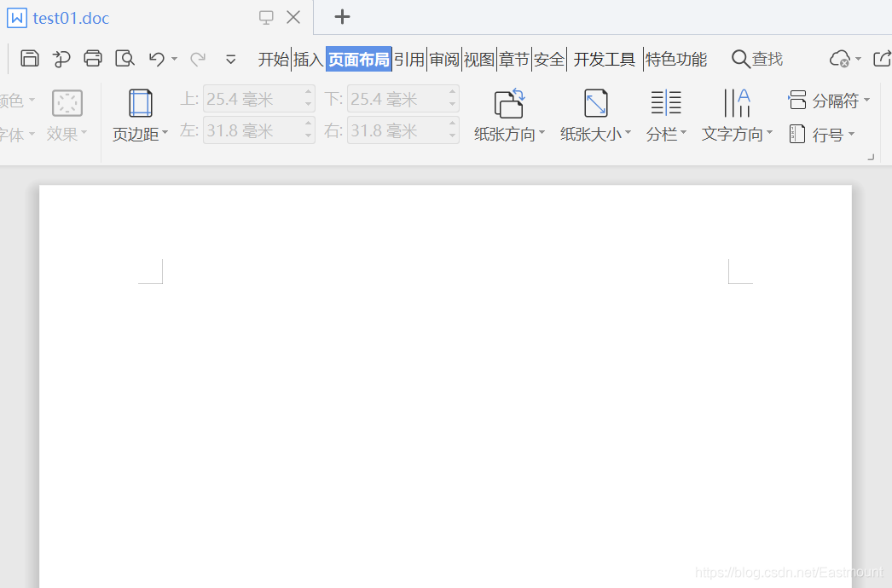Click the 文字方向 text direction icon

click(x=738, y=103)
